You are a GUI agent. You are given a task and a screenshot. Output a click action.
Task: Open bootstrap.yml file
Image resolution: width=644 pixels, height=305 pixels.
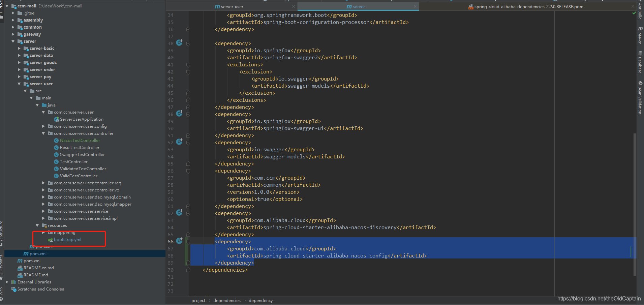pyautogui.click(x=67, y=240)
